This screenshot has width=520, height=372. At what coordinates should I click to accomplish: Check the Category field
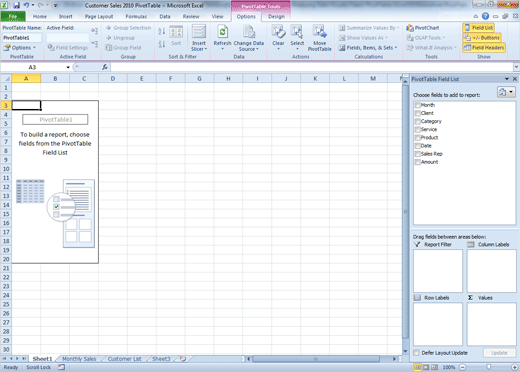tap(417, 121)
